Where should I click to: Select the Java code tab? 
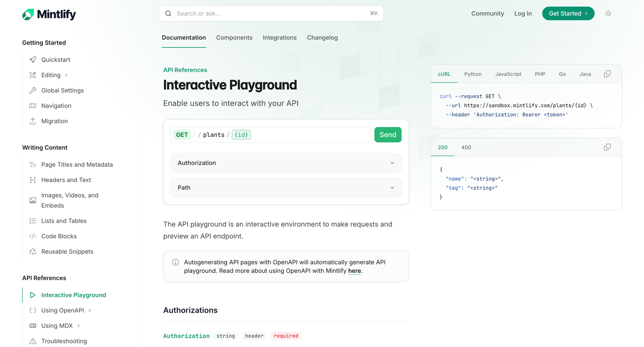(585, 74)
